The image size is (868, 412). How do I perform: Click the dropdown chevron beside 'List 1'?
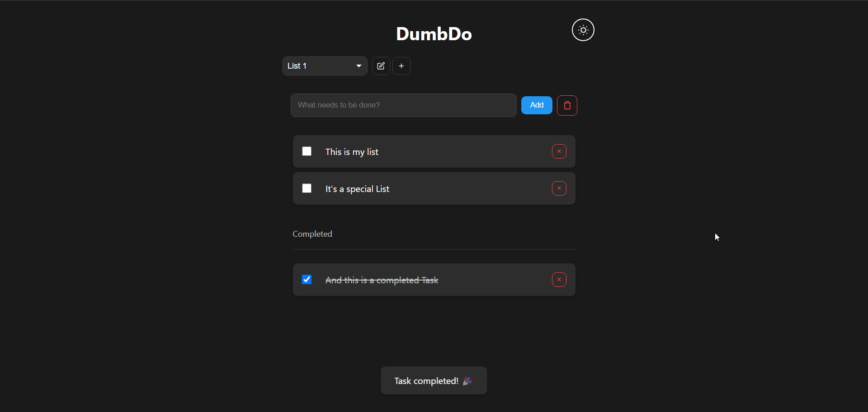click(358, 66)
